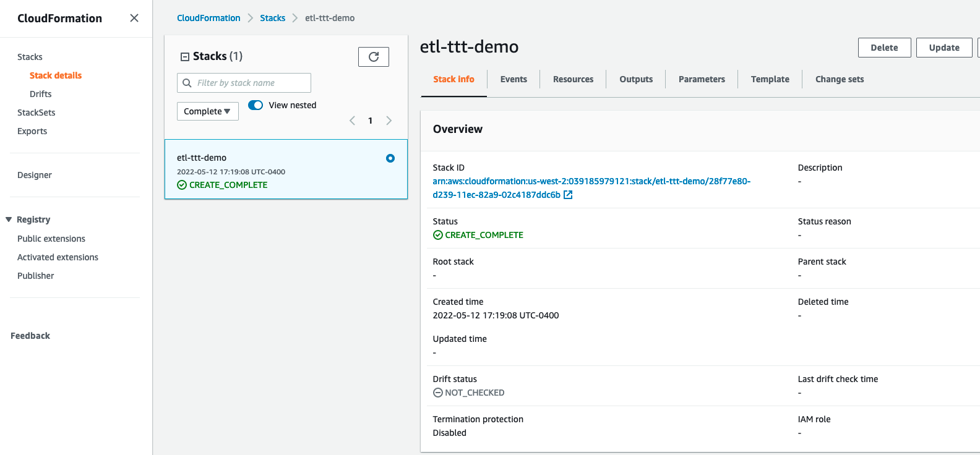Select the etl-ttt-demo stack card
Image resolution: width=980 pixels, height=455 pixels.
coord(286,169)
